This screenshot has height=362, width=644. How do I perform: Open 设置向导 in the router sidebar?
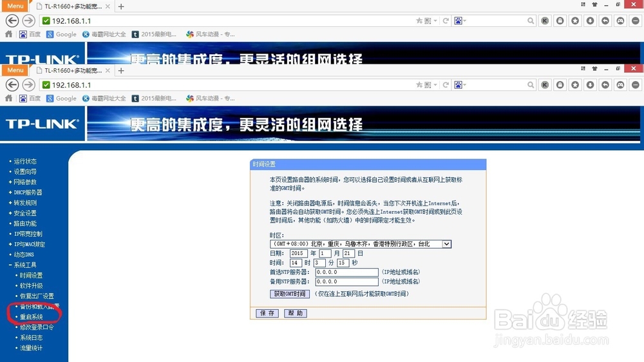[x=25, y=172]
